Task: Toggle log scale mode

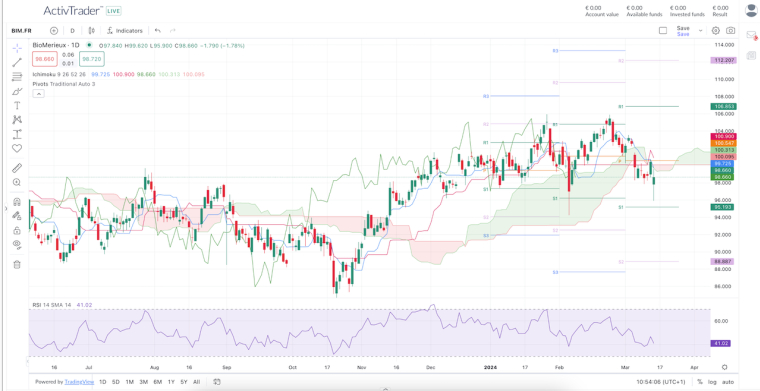Action: 712,382
